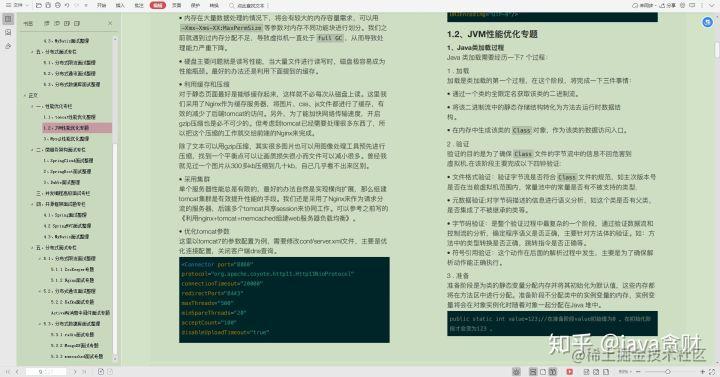
Task: Collapse the 一、性能优化专栏 node
Action: (32, 106)
